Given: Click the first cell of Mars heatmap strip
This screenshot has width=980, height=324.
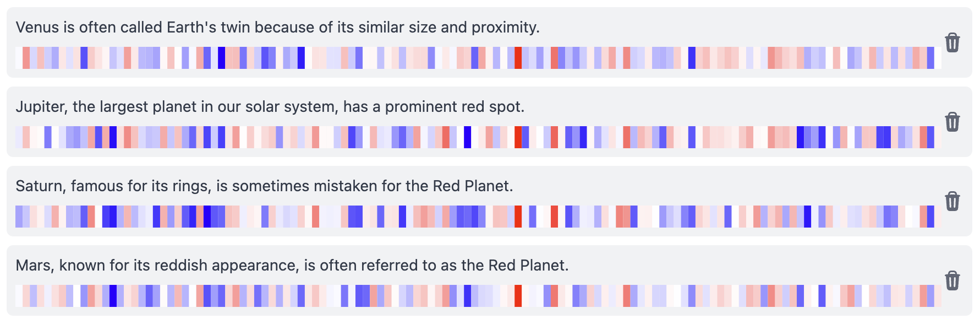Looking at the screenshot, I should 19,296.
